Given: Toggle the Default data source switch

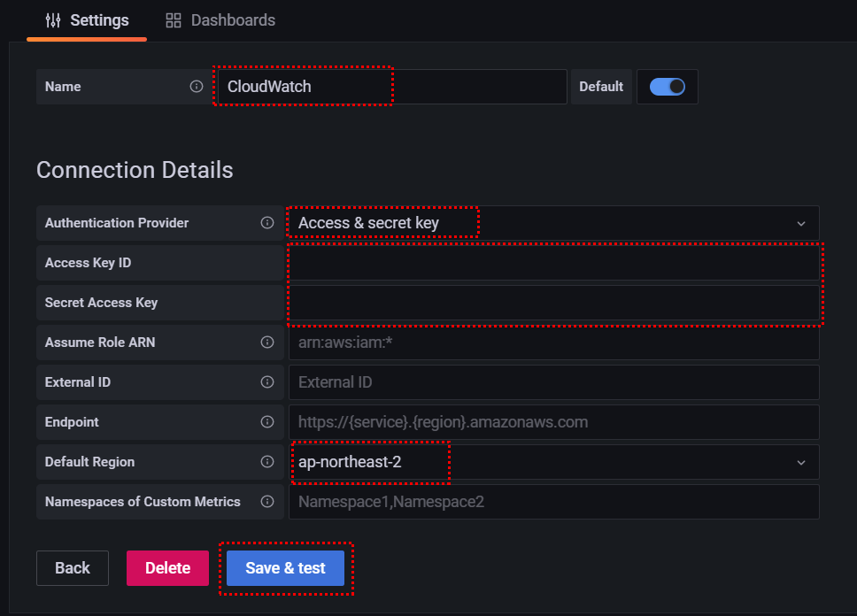Looking at the screenshot, I should pyautogui.click(x=668, y=87).
